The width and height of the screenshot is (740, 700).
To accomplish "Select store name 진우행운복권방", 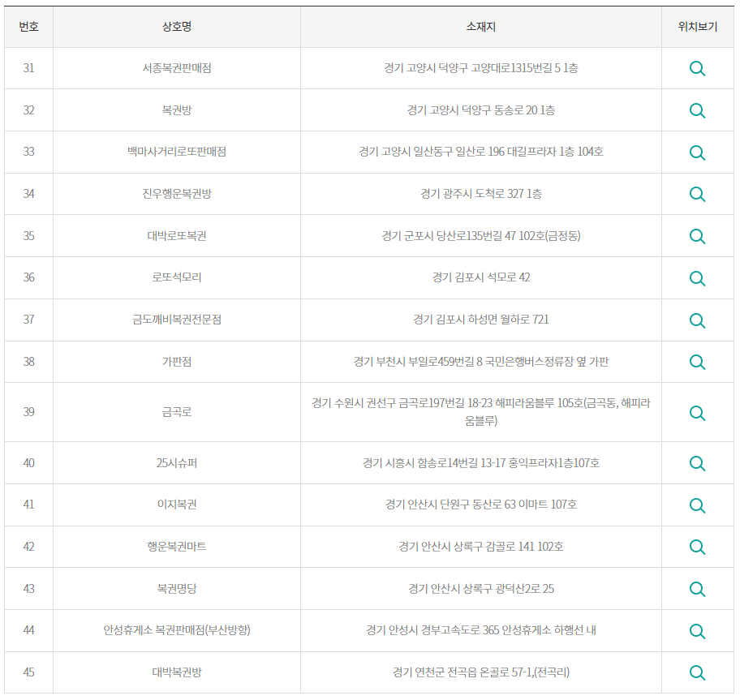I will (177, 193).
